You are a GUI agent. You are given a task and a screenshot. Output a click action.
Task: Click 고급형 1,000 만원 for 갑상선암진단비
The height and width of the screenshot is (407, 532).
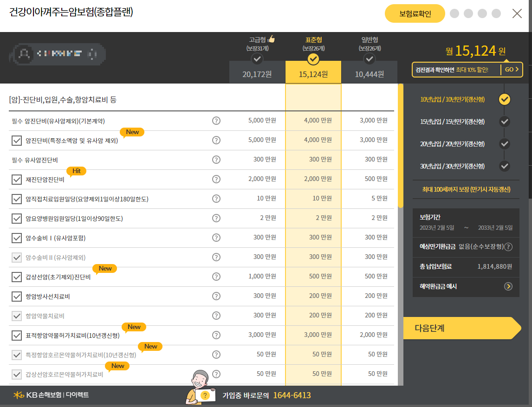(x=262, y=277)
